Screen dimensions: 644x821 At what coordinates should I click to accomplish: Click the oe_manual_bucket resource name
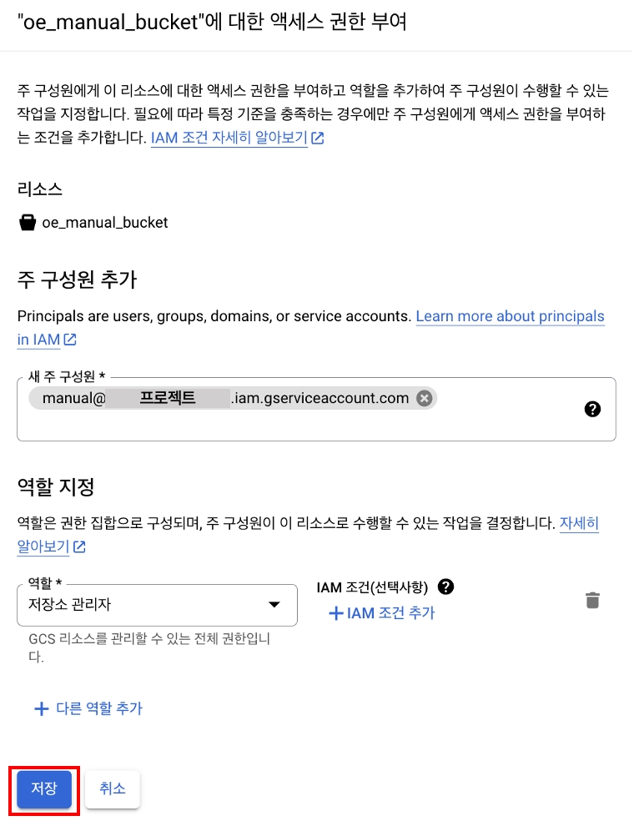tap(105, 223)
